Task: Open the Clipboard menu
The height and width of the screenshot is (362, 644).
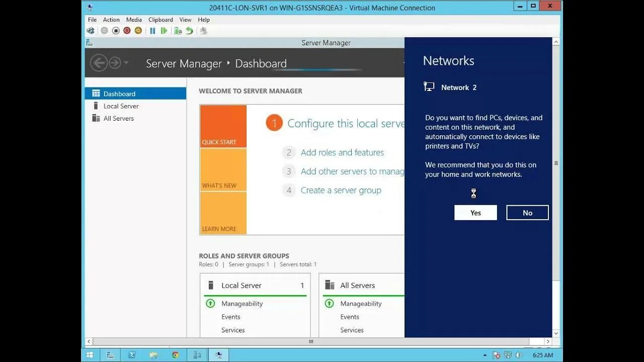Action: tap(160, 20)
